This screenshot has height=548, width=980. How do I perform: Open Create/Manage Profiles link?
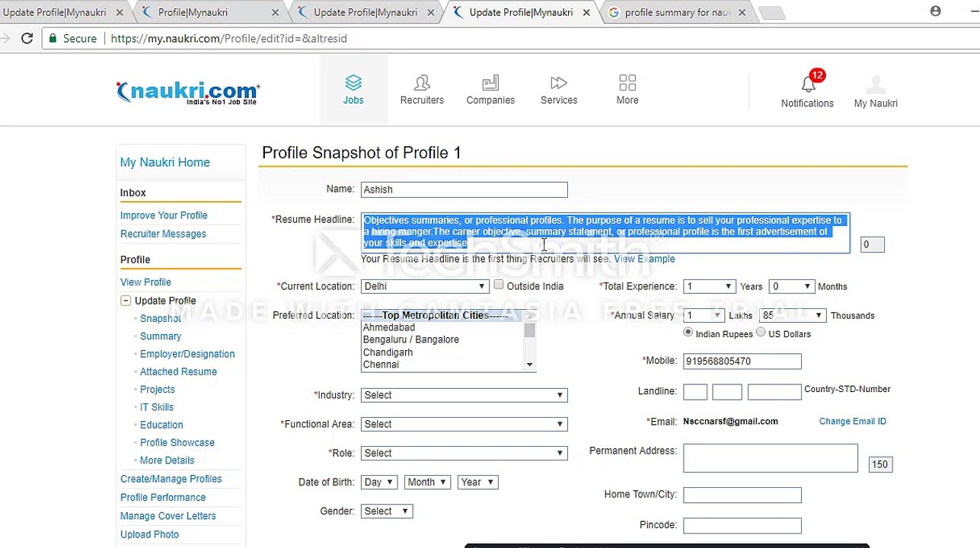[171, 479]
